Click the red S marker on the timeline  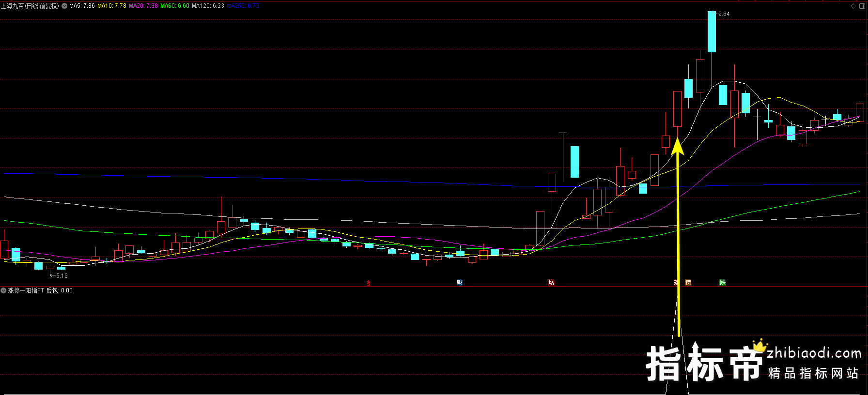tap(369, 283)
